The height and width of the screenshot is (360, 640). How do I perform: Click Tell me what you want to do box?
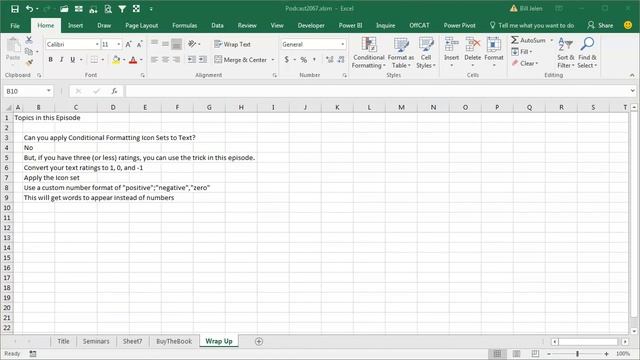point(532,25)
